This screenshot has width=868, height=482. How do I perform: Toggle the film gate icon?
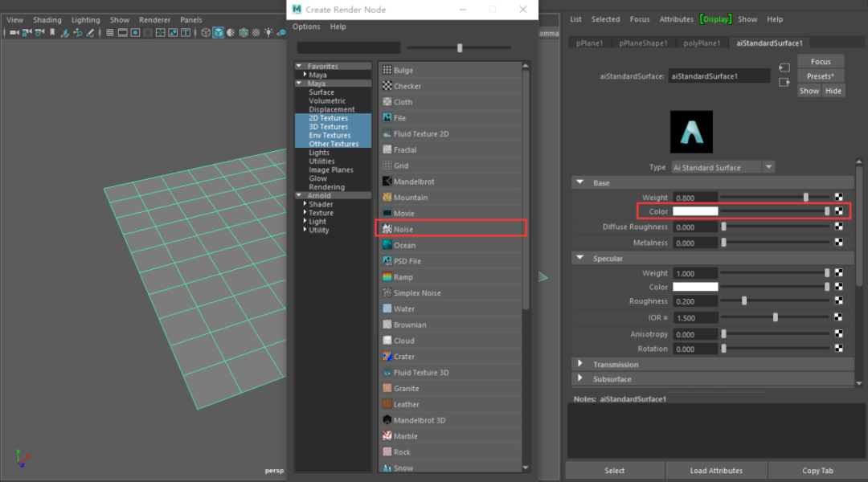coord(122,33)
